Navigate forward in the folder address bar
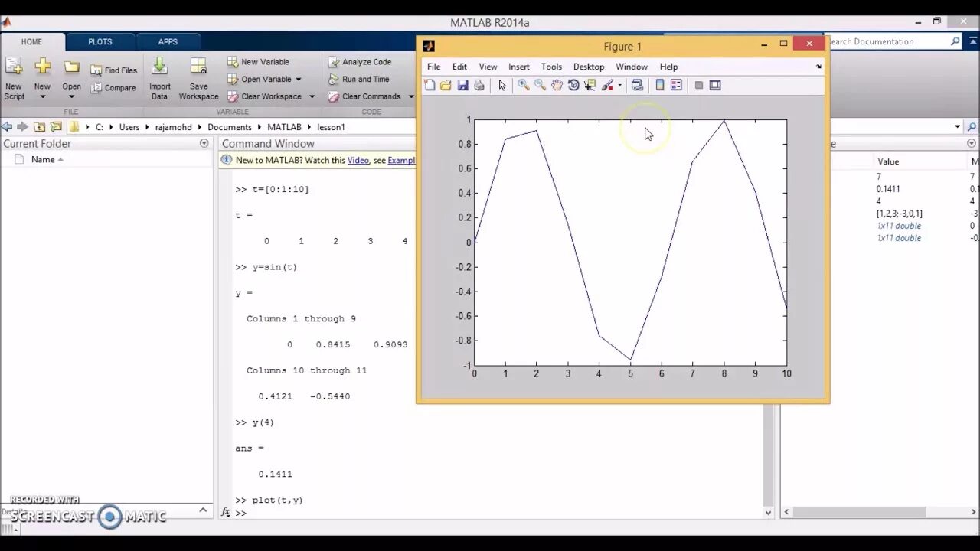 point(22,127)
